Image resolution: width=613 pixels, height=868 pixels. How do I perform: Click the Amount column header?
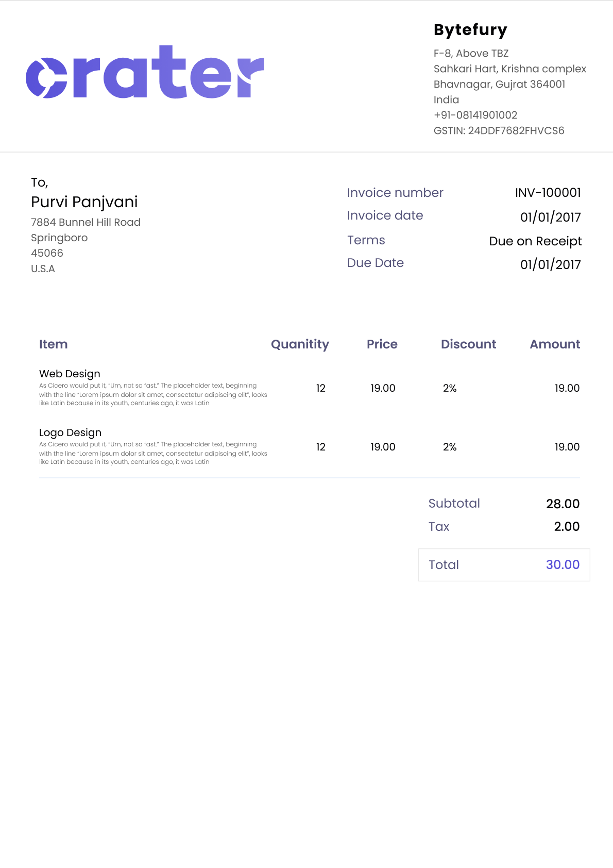(x=555, y=344)
